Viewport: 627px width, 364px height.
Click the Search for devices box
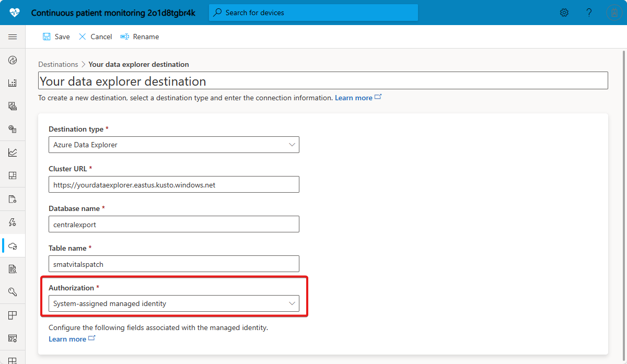tap(313, 13)
